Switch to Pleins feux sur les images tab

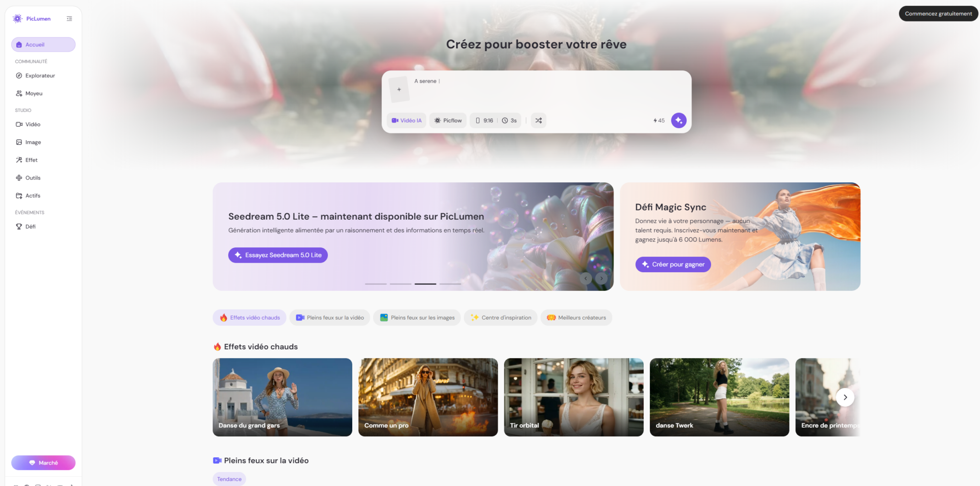click(x=417, y=318)
